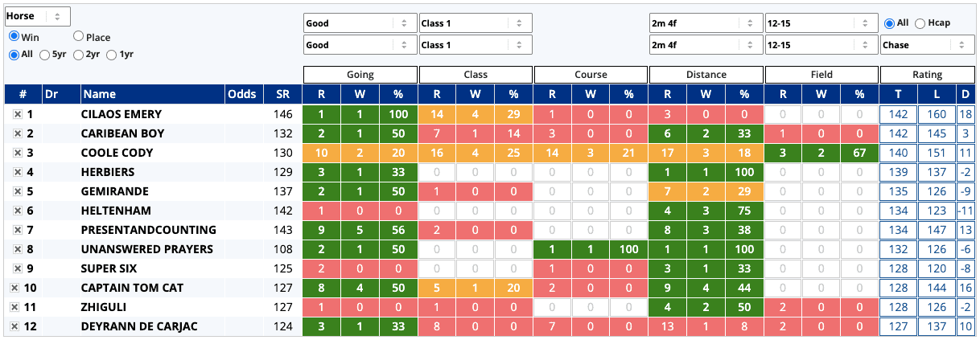The image size is (980, 340).
Task: Click the X icon beside Zhiguli
Action: pos(14,307)
